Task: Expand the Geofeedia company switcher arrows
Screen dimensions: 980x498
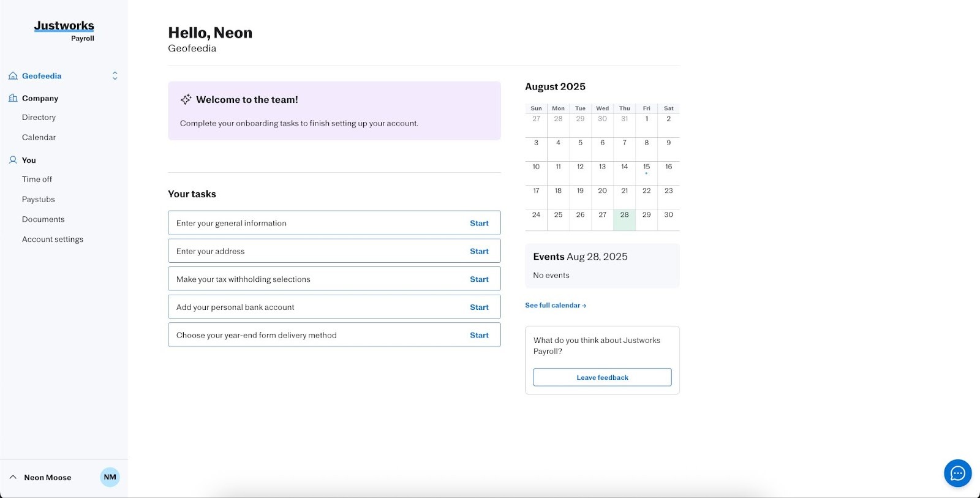Action: [115, 76]
